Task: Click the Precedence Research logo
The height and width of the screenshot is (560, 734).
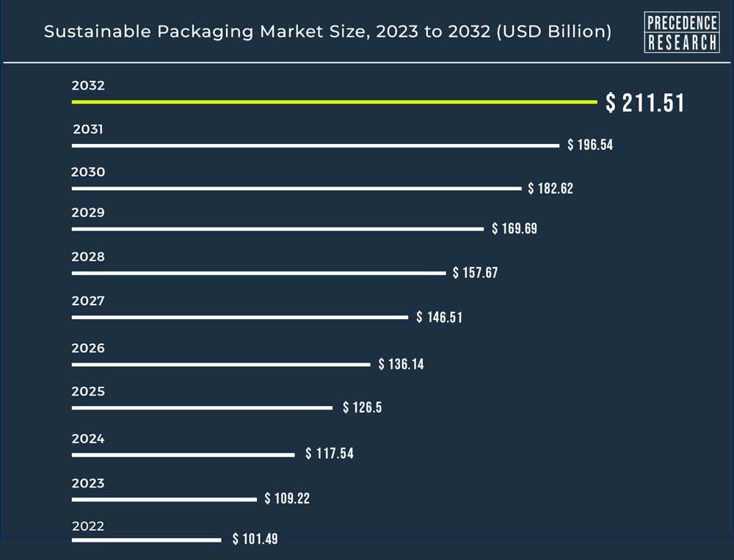Action: 682,32
